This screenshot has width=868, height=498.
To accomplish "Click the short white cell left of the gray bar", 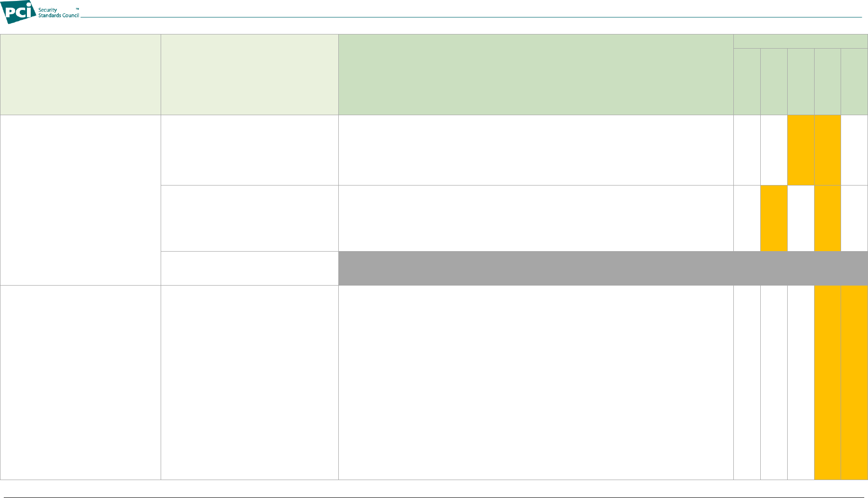I will click(249, 268).
